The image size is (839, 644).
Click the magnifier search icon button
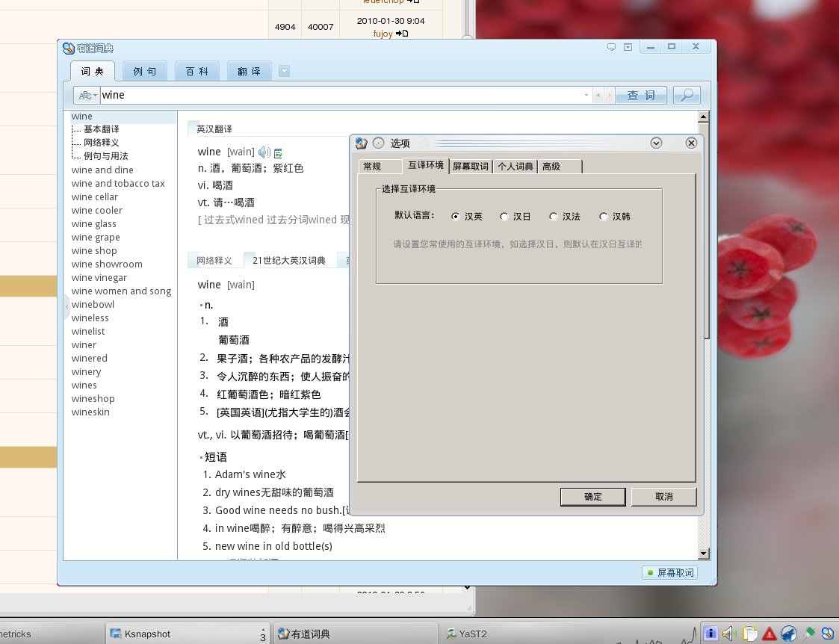[687, 95]
